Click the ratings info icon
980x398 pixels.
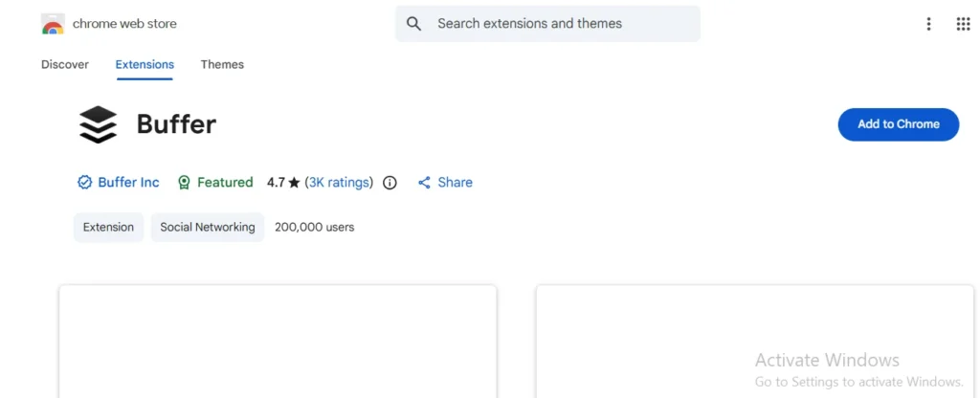[390, 183]
